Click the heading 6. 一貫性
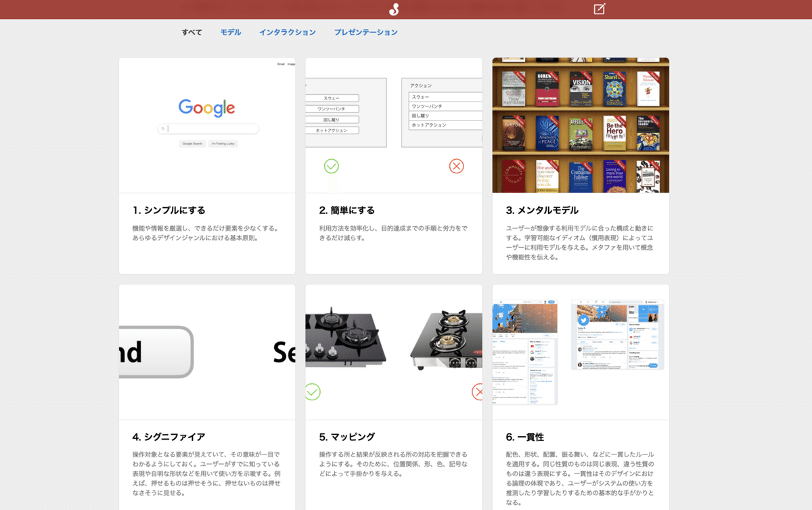 525,437
